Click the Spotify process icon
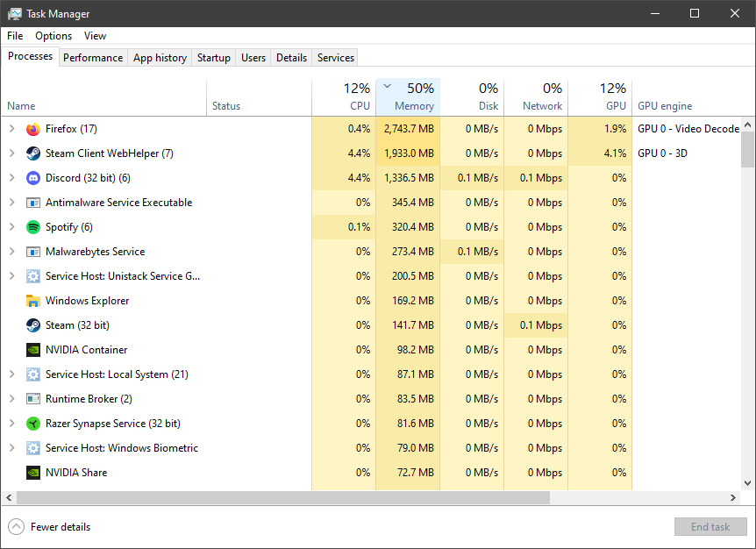This screenshot has width=756, height=549. click(32, 227)
